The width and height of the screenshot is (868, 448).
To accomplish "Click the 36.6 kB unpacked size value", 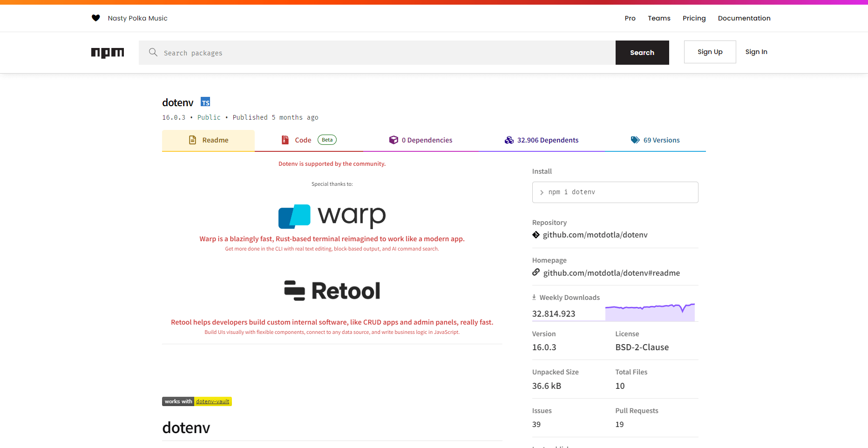I will click(547, 386).
